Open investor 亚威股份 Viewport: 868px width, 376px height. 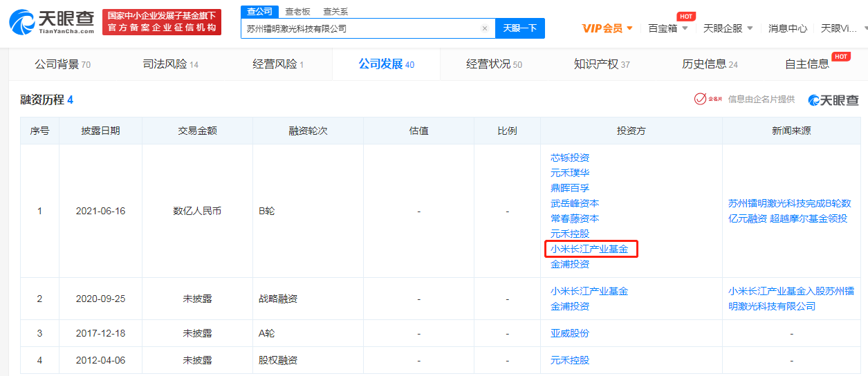570,333
